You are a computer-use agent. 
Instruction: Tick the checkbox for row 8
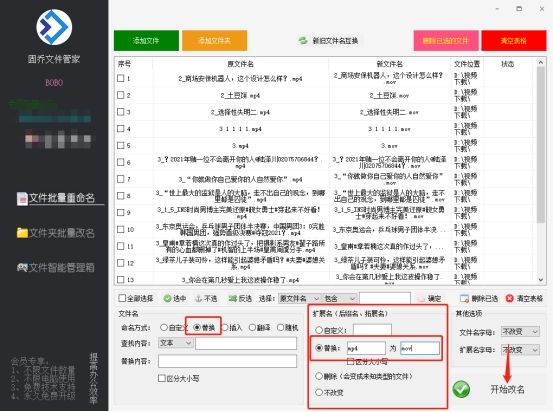coord(121,196)
